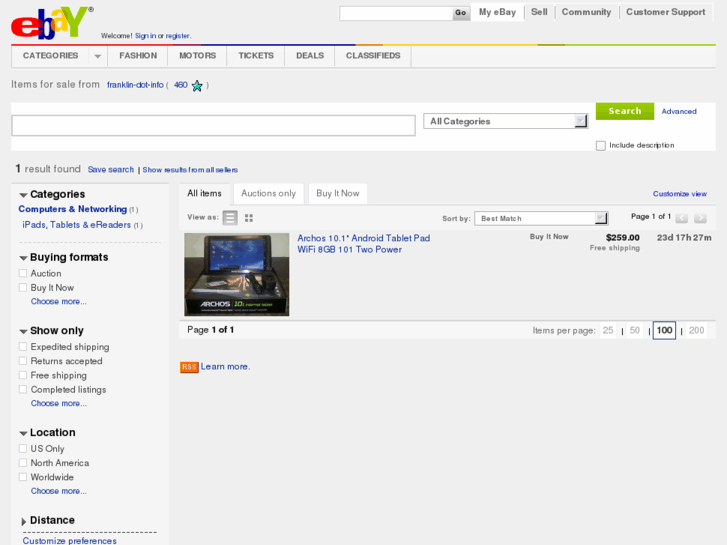Click the register link
Screen dimensions: 727x545
(x=178, y=36)
